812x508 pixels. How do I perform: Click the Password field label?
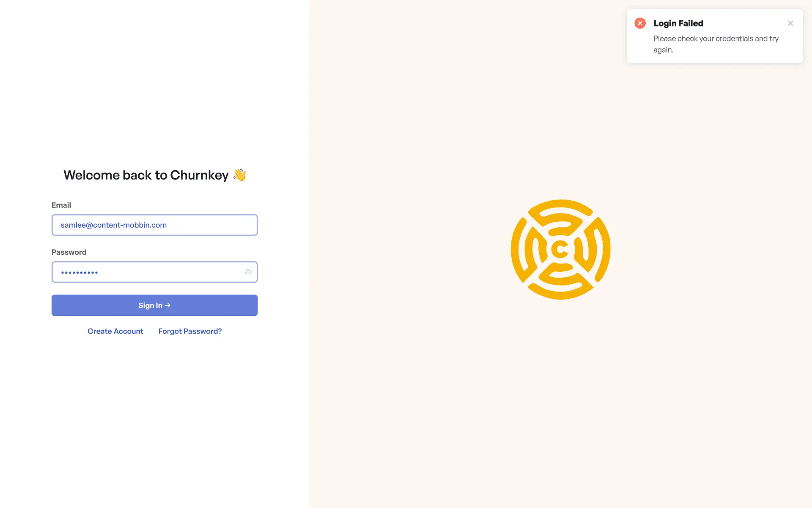(x=69, y=252)
